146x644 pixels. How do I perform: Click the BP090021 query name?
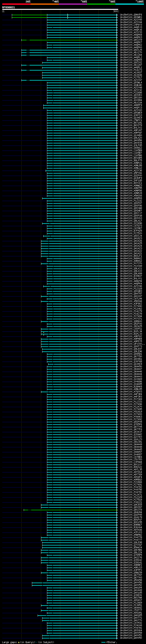pyautogui.click(x=8, y=8)
